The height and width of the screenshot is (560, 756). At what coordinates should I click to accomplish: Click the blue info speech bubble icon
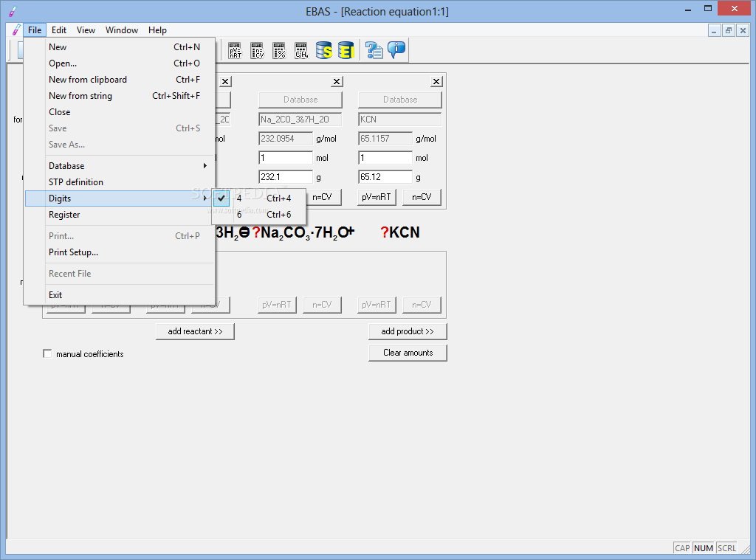[x=396, y=50]
